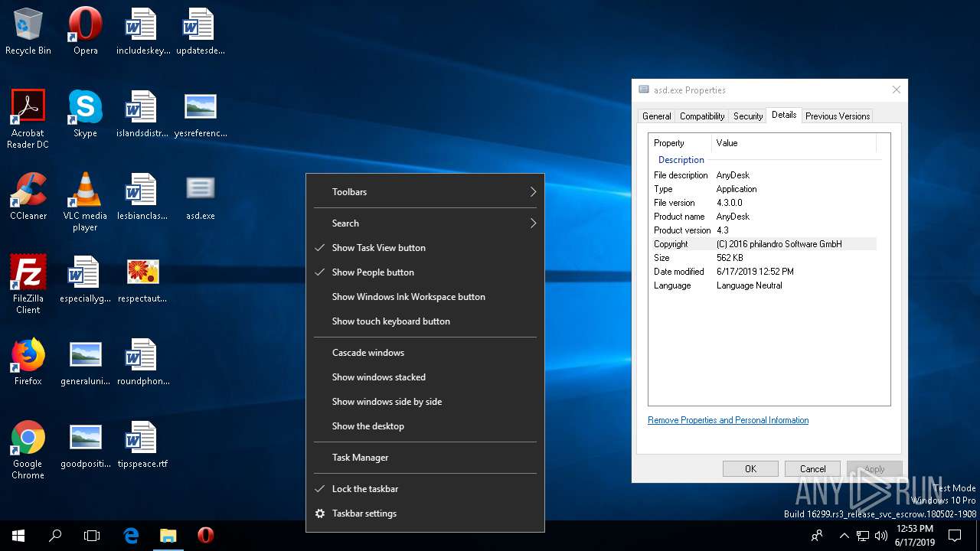The width and height of the screenshot is (980, 551).
Task: Select the goodpositi image file
Action: pos(85,444)
